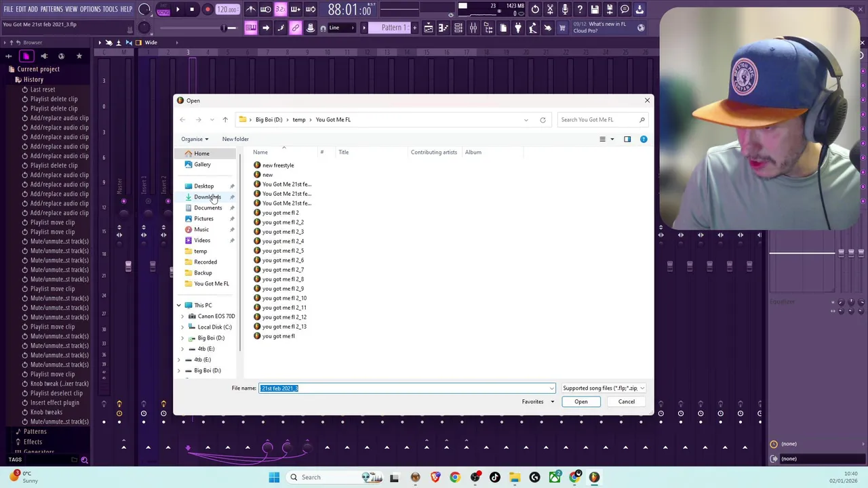Click the Cancel button

[x=627, y=402]
